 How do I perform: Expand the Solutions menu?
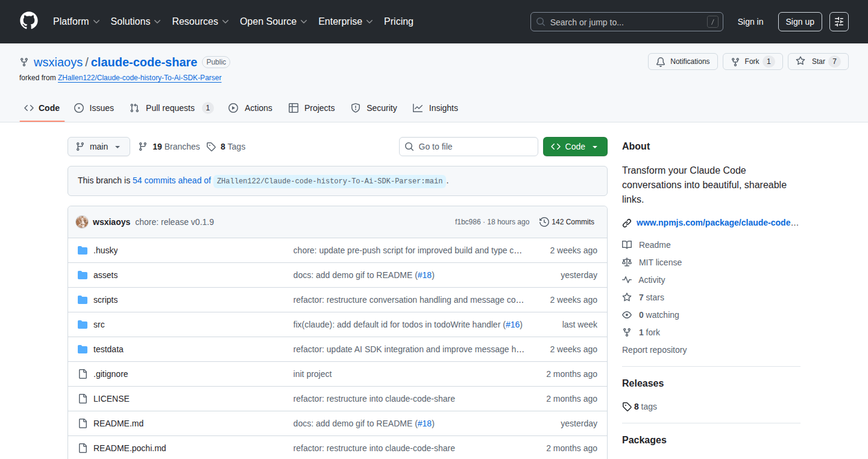[x=136, y=21]
